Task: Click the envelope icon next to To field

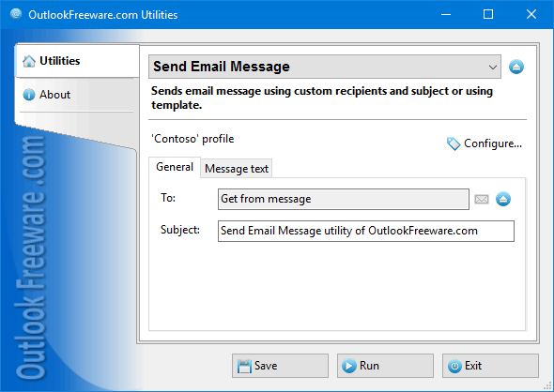Action: point(481,200)
